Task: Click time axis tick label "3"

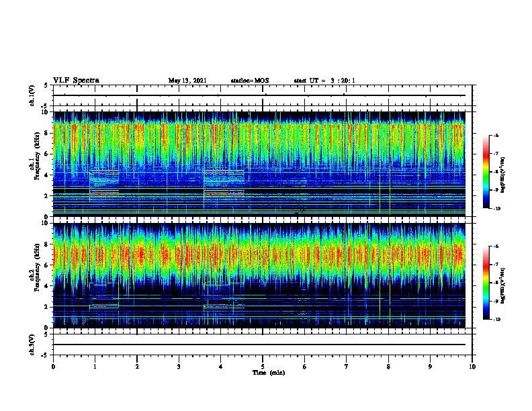Action: tap(179, 367)
